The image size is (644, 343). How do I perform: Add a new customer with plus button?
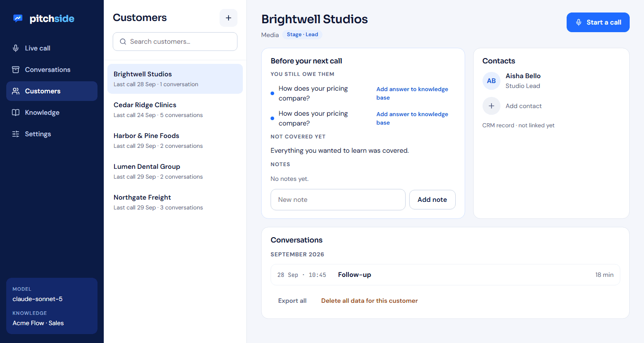229,18
